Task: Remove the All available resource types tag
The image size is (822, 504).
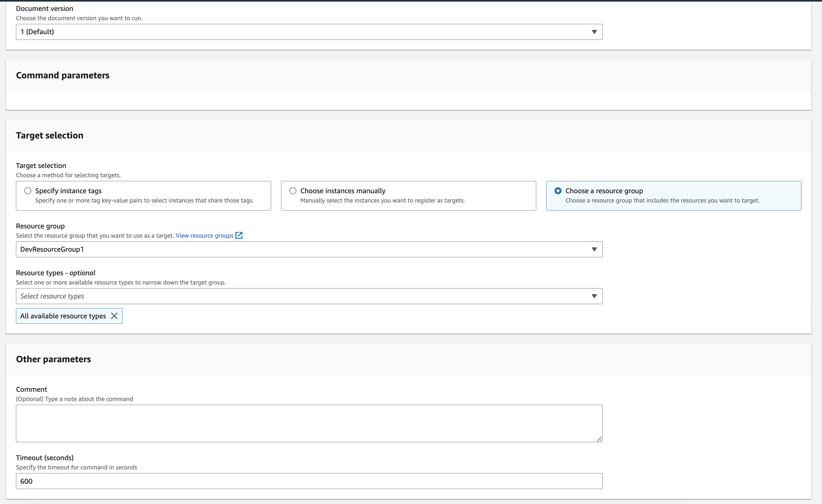Action: click(114, 316)
